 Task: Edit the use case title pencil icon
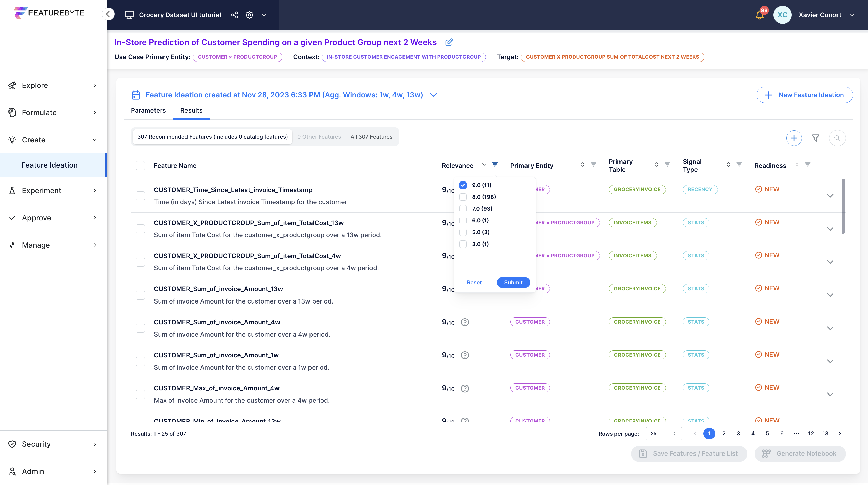[x=449, y=42]
